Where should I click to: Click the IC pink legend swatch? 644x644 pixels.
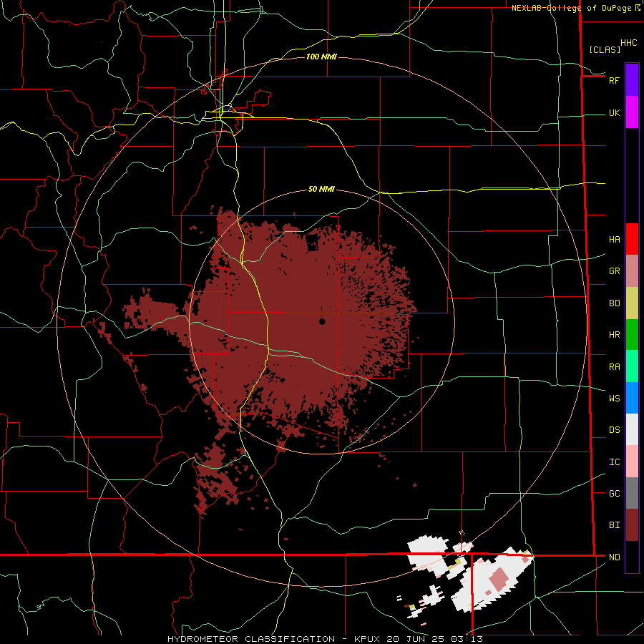click(x=632, y=462)
